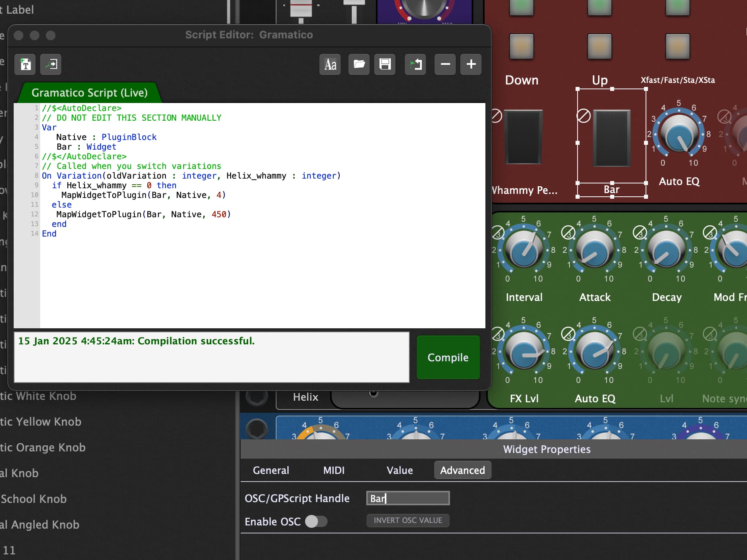Decrease font size with minus icon
Screen dimensions: 747x560
click(445, 64)
